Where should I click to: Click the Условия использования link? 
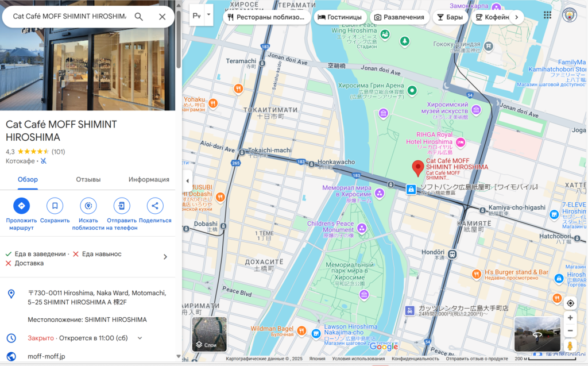pos(358,359)
